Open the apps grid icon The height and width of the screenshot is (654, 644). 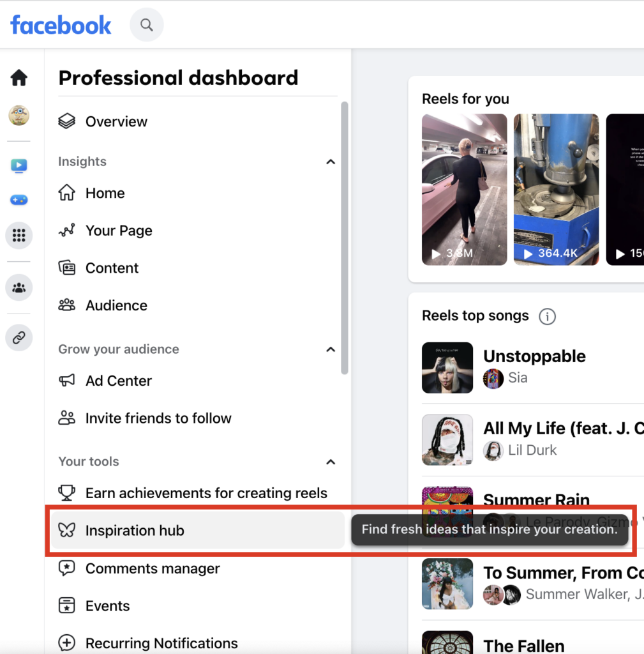coord(19,235)
